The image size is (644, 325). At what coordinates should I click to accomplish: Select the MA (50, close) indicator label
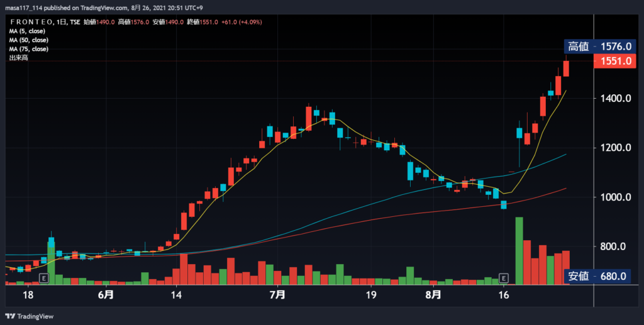[x=29, y=40]
